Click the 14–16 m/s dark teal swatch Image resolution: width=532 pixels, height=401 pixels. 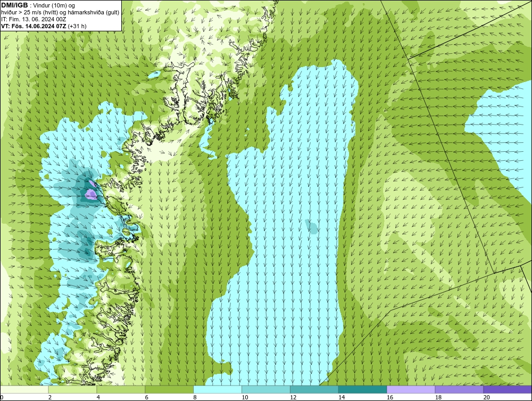[363, 389]
